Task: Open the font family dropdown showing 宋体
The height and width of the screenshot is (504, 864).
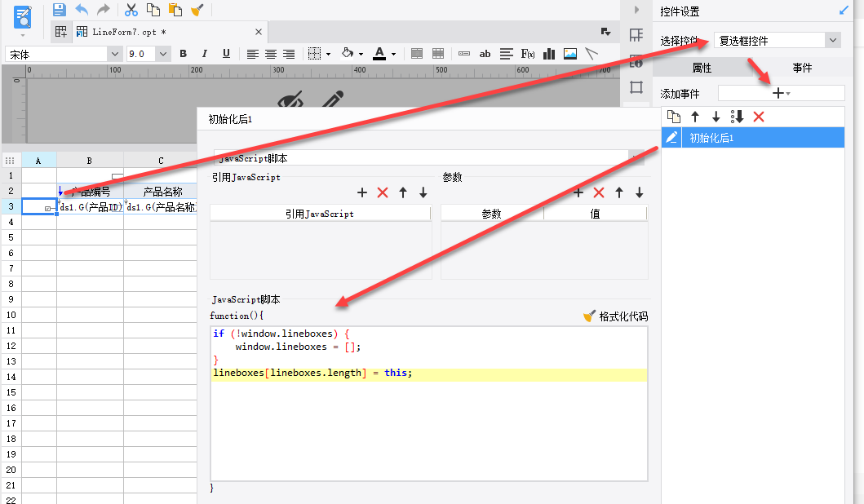Action: (x=114, y=54)
